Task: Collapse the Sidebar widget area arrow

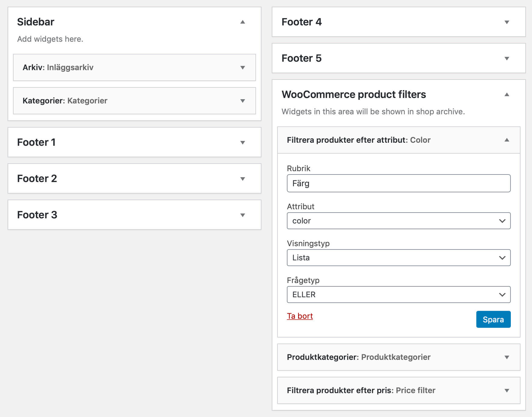Action: 242,22
